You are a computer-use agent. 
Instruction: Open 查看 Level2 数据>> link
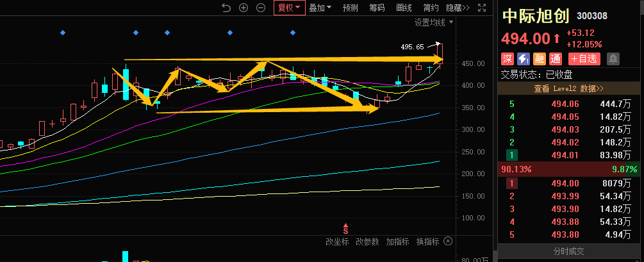(569, 88)
